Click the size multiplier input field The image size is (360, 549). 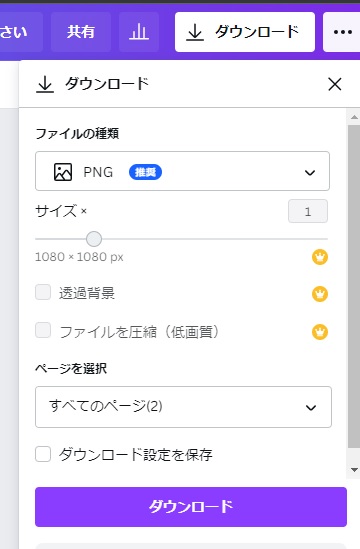coord(308,211)
